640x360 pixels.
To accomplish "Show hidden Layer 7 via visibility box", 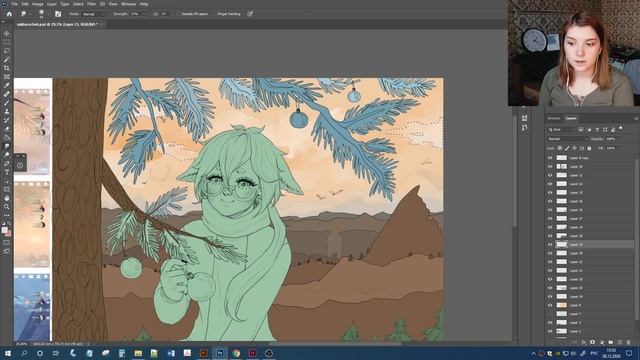I will coord(550,314).
